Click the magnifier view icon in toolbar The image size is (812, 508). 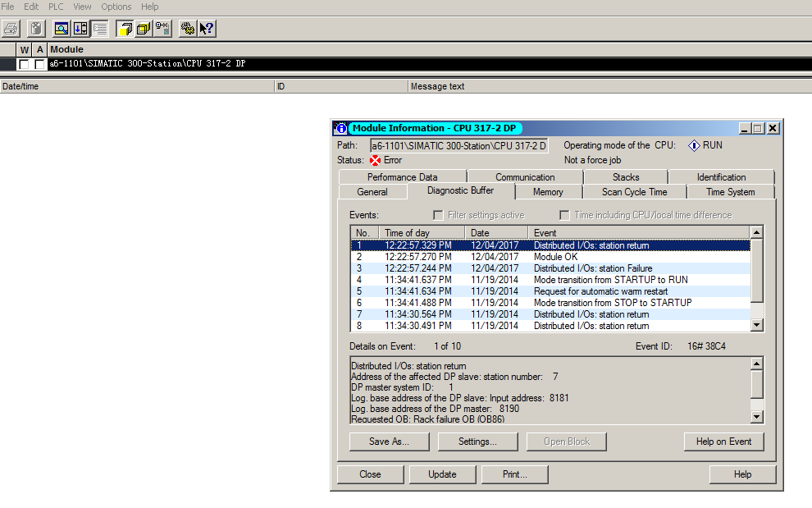[61, 29]
